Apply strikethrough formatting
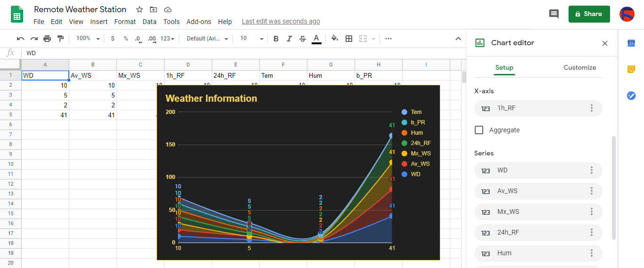The height and width of the screenshot is (268, 644). [x=303, y=39]
